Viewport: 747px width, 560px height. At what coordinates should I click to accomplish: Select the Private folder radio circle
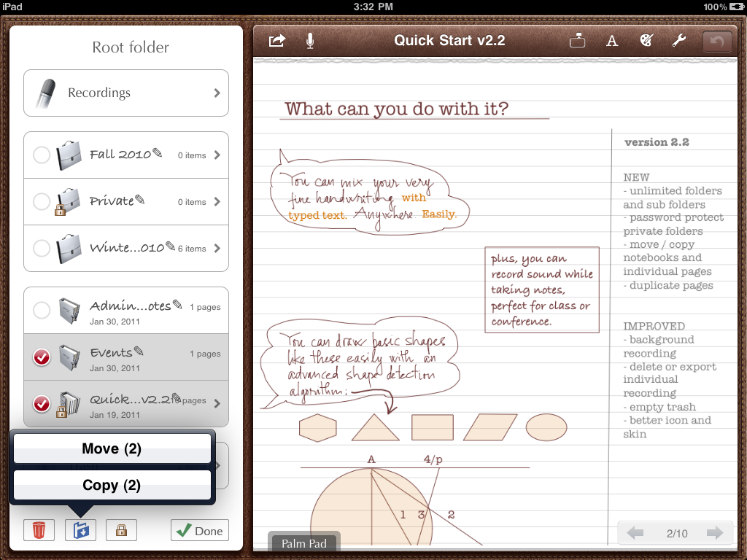click(x=42, y=202)
